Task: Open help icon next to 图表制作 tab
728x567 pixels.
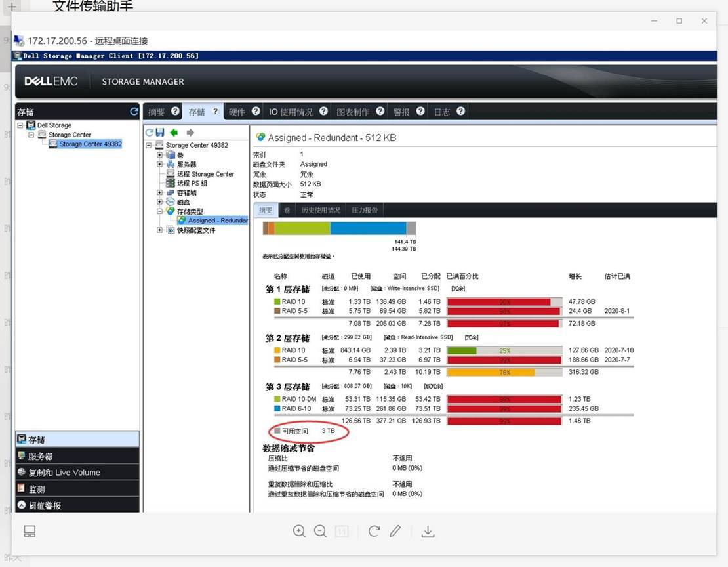Action: click(380, 111)
